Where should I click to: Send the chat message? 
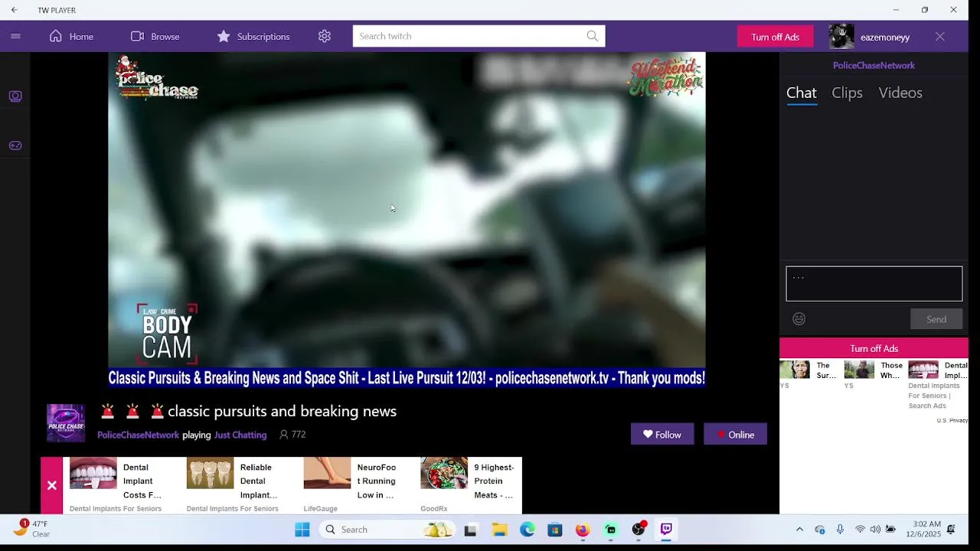click(x=936, y=319)
